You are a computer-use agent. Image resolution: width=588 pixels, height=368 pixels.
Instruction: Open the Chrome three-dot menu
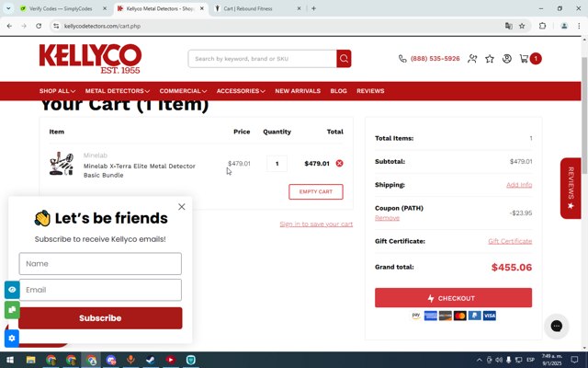(579, 26)
